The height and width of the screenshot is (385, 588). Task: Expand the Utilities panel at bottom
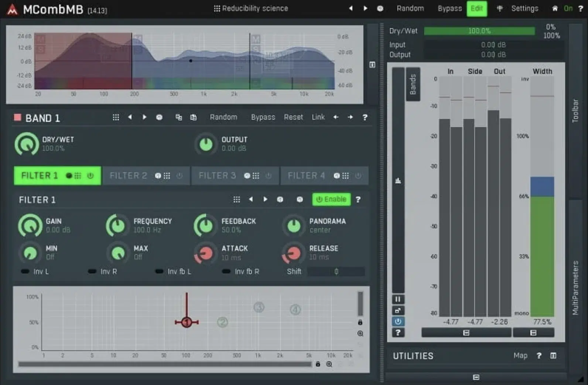coord(476,377)
